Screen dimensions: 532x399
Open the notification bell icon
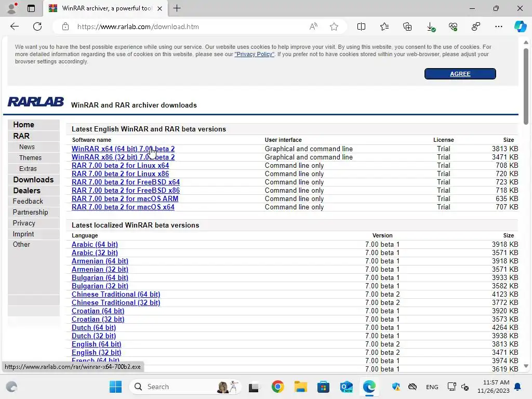coord(518,387)
